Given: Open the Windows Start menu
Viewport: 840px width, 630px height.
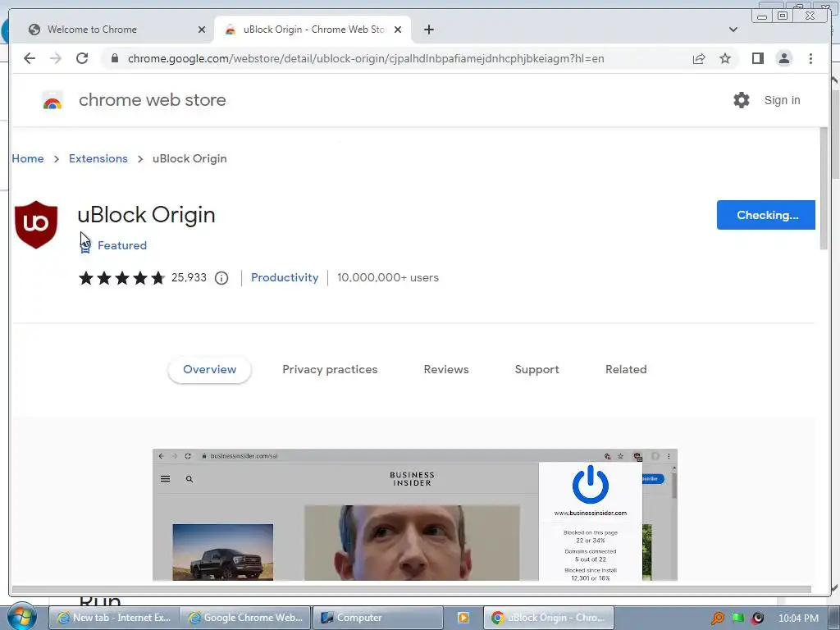Looking at the screenshot, I should tap(21, 617).
